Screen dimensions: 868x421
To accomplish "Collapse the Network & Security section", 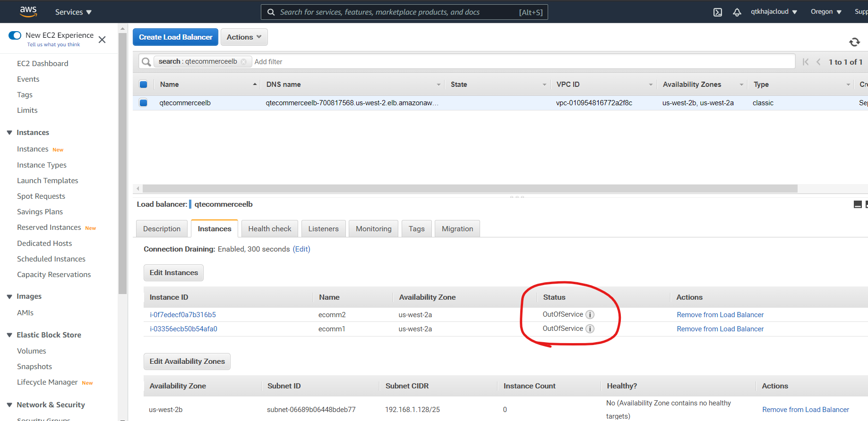I will pos(9,405).
